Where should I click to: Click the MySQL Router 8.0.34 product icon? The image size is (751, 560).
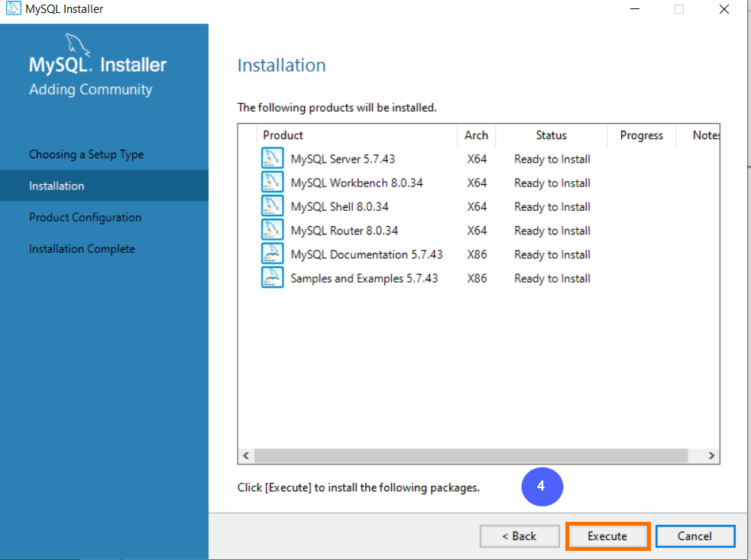272,230
